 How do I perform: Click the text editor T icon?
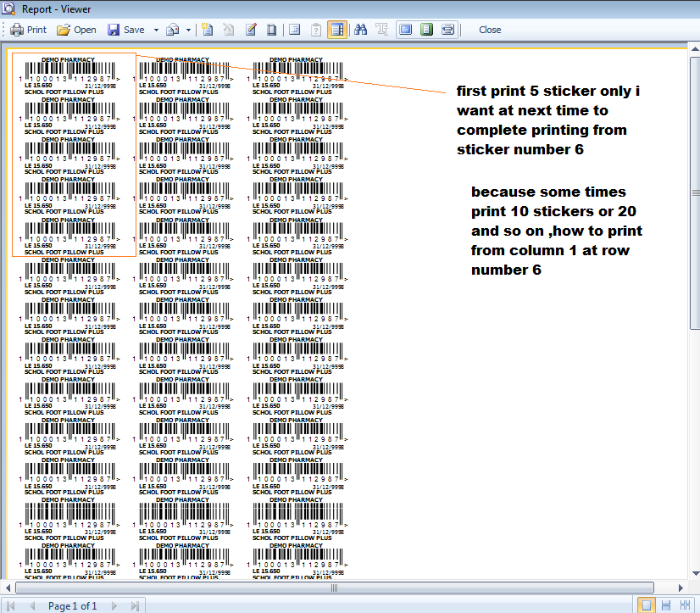tap(381, 30)
